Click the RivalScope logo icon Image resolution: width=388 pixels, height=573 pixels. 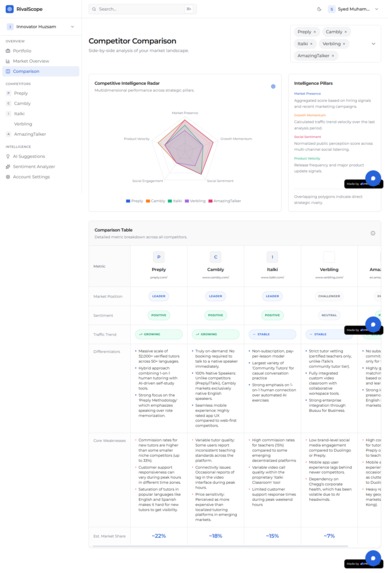pyautogui.click(x=9, y=9)
